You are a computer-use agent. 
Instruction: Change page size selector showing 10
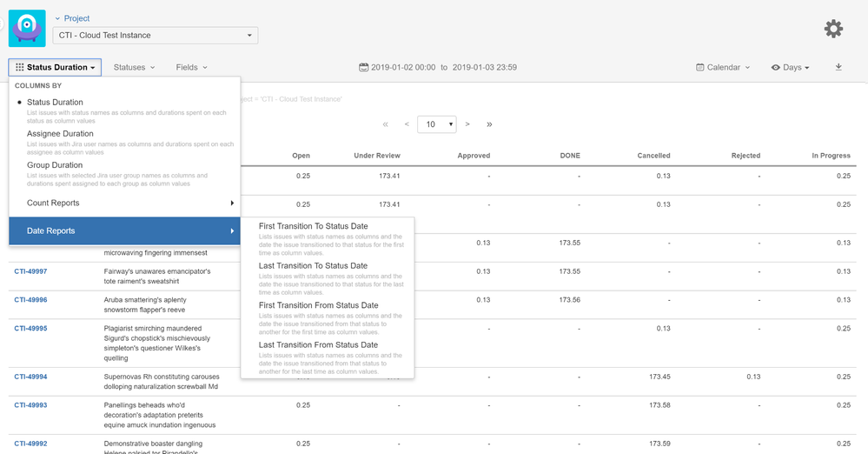436,124
